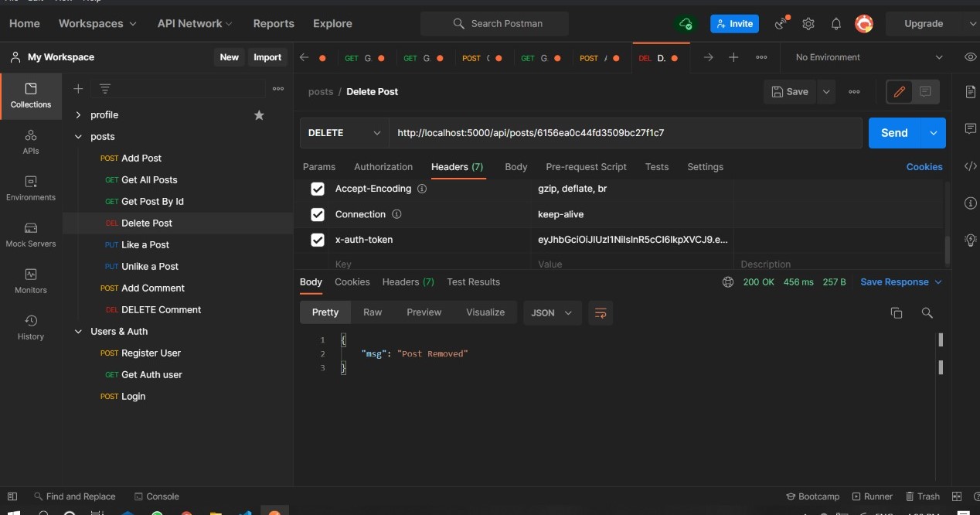
Task: Copy response body with copy icon
Action: pos(897,312)
